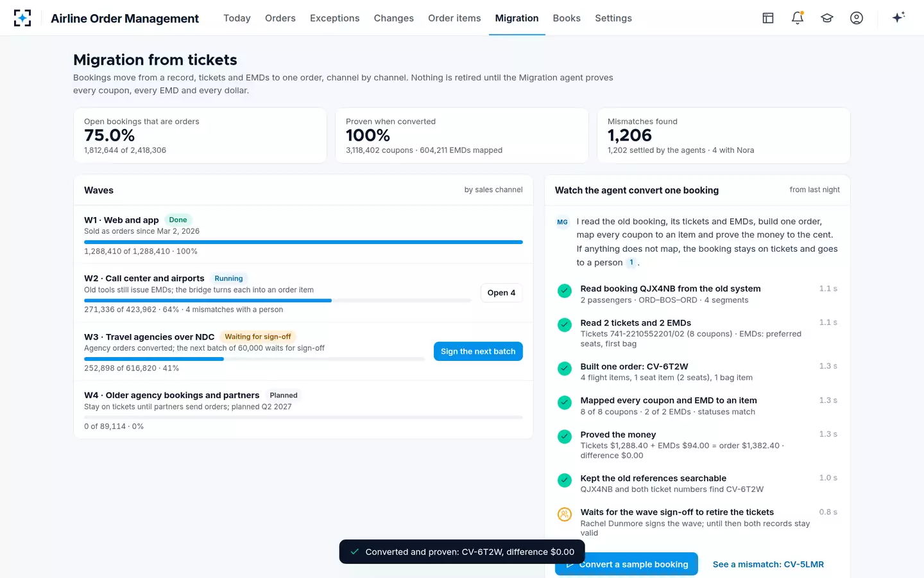This screenshot has width=924, height=578.
Task: Select the Order items tab
Action: (x=454, y=18)
